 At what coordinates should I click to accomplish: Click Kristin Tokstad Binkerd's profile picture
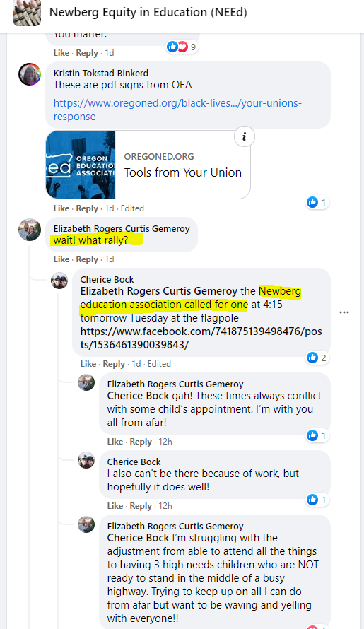(30, 74)
